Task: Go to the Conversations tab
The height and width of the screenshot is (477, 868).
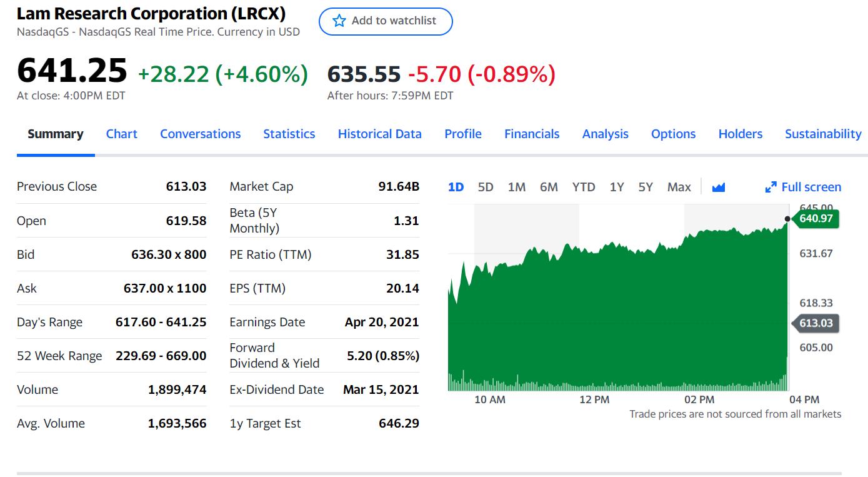Action: pos(201,134)
